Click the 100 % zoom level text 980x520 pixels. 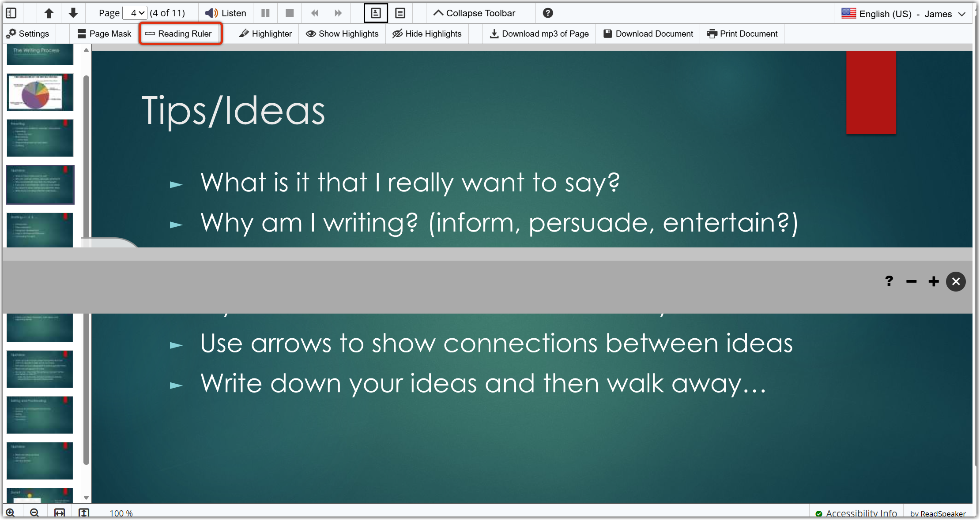tap(121, 513)
